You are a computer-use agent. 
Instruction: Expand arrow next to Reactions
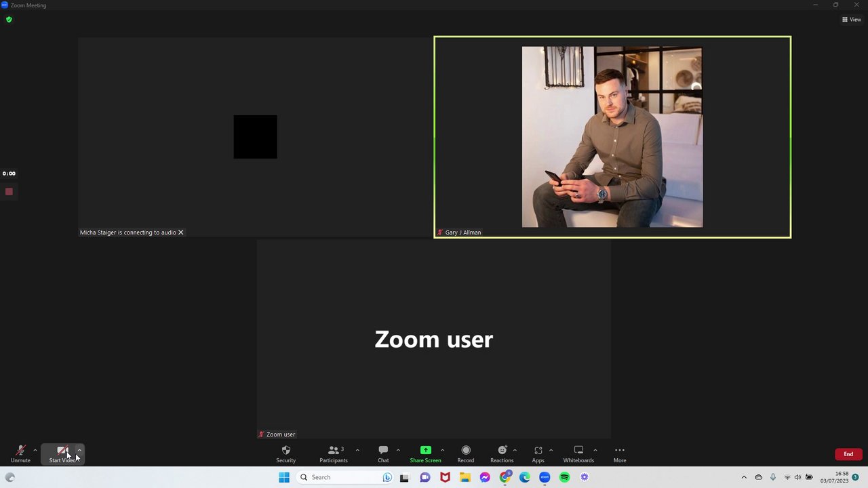click(515, 450)
